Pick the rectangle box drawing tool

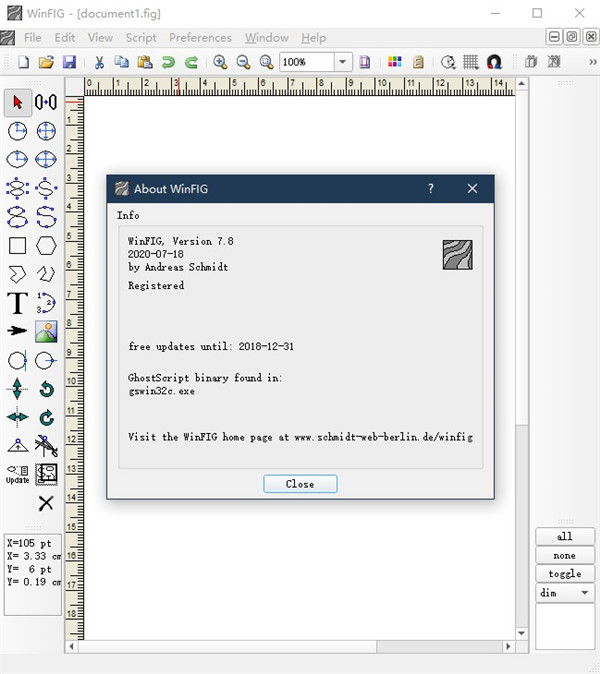(17, 245)
